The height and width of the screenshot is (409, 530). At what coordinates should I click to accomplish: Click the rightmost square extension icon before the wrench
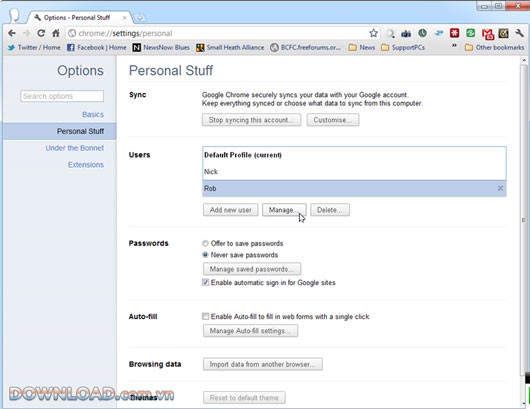click(x=504, y=33)
